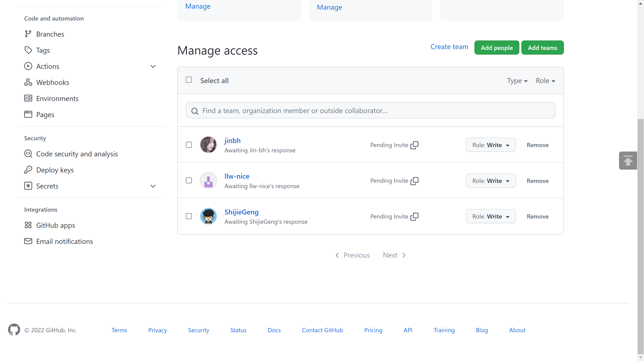Click the Add people button
This screenshot has height=361, width=644.
point(497,47)
